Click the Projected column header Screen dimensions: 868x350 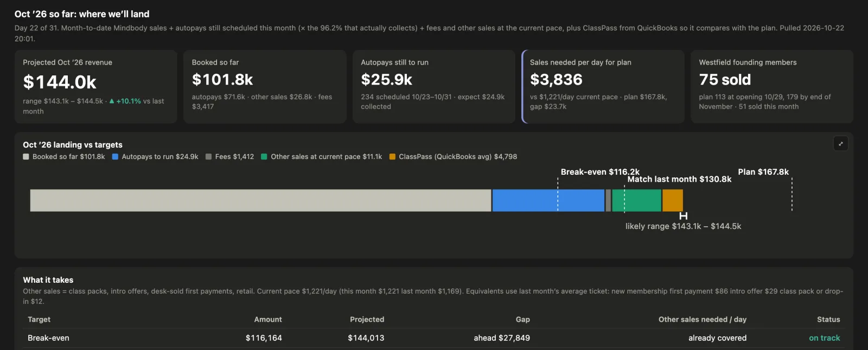(x=367, y=320)
